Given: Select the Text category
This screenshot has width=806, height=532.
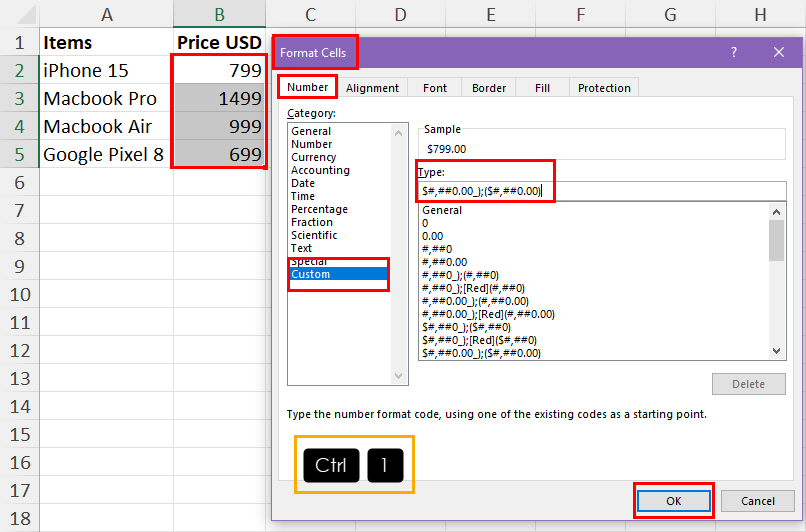Looking at the screenshot, I should click(301, 248).
